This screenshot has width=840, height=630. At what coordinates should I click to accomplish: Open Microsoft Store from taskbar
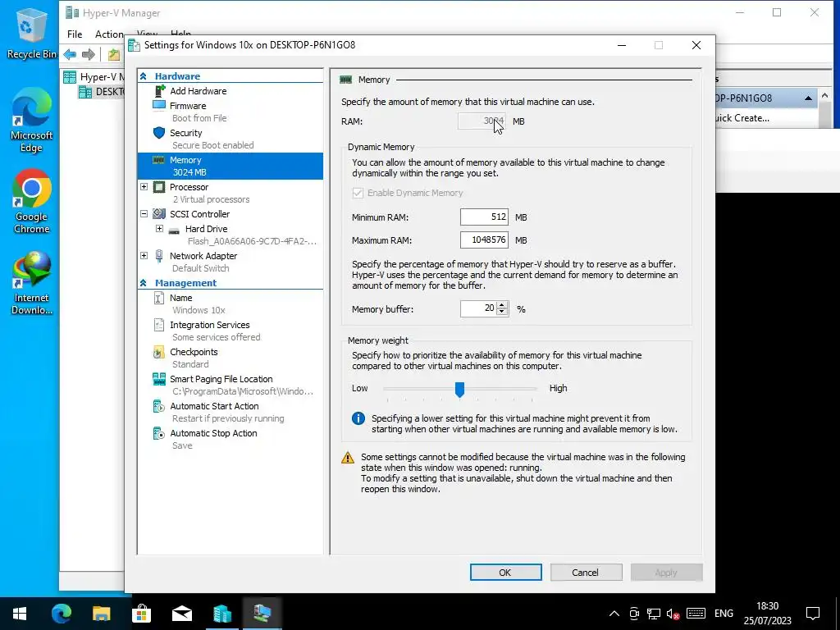141,613
